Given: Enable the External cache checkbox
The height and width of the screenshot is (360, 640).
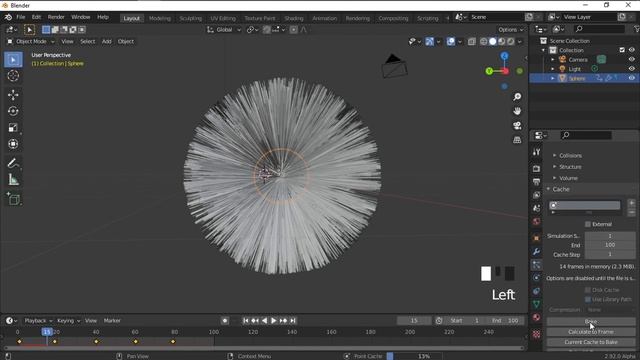Looking at the screenshot, I should pyautogui.click(x=588, y=224).
